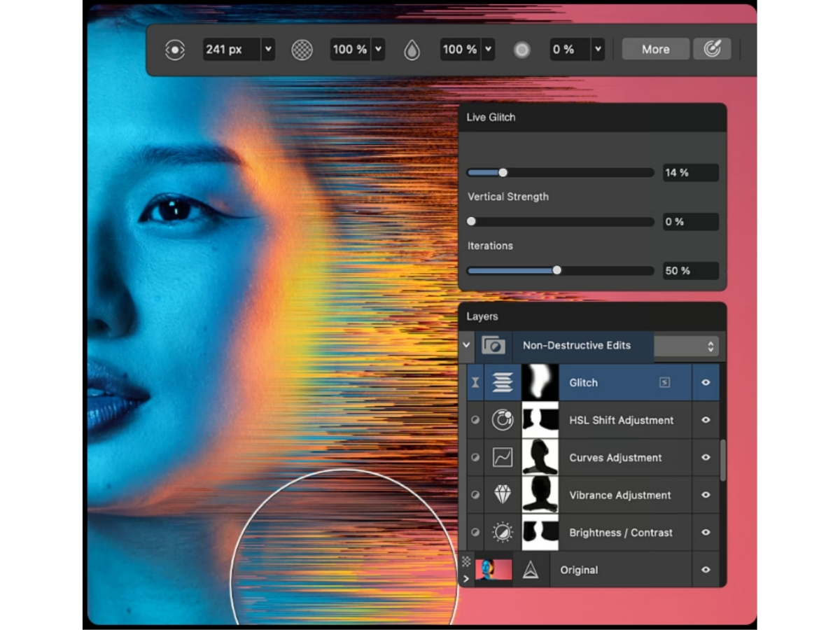Click the Vertical Strength 0 % field
840x630 pixels.
pos(691,221)
